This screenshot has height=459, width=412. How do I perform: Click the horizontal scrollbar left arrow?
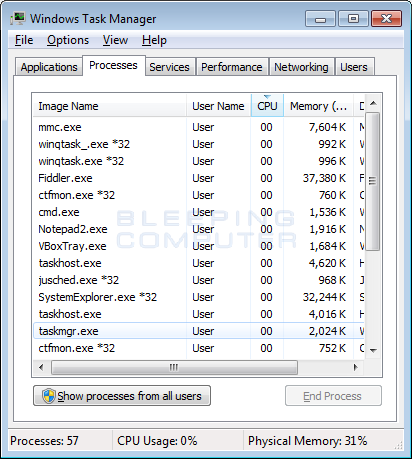point(41,367)
